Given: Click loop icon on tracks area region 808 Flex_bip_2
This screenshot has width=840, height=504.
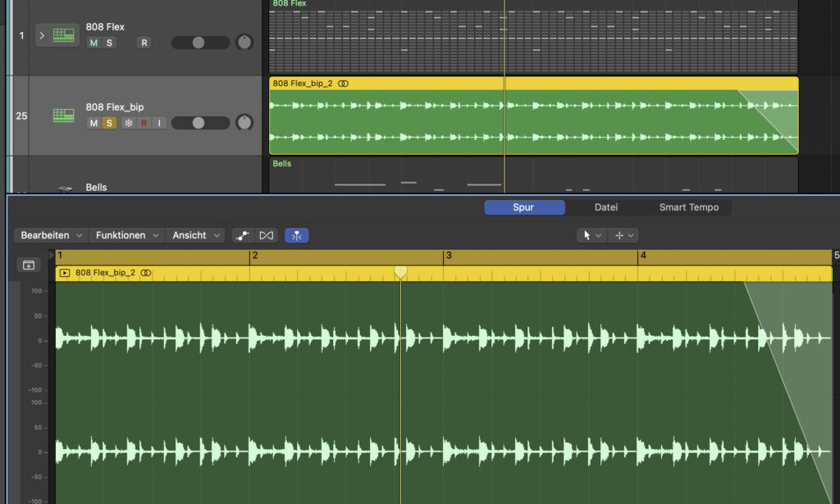Looking at the screenshot, I should 344,84.
